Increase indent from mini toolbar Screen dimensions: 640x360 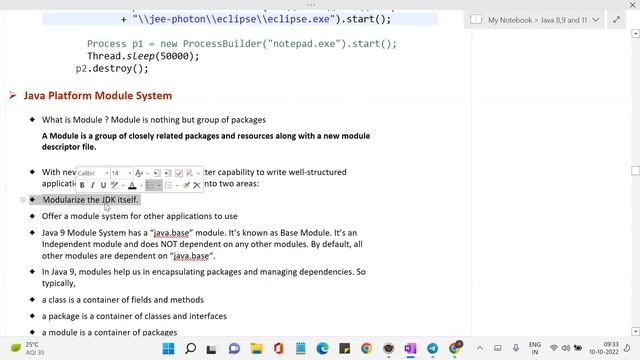pos(167,173)
